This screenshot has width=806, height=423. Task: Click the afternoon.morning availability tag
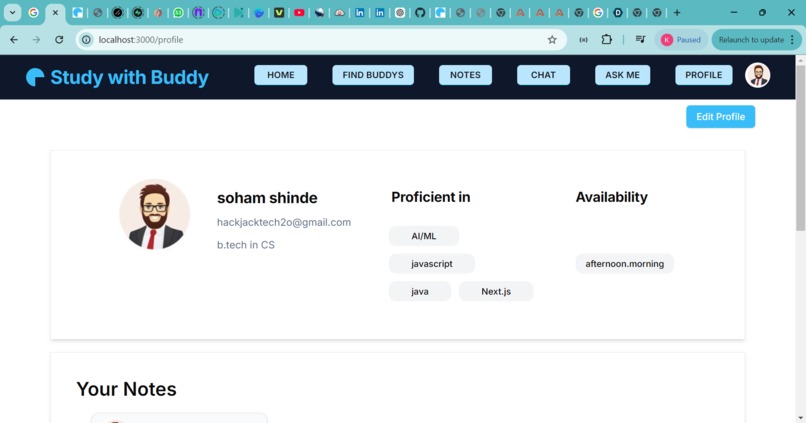point(625,264)
